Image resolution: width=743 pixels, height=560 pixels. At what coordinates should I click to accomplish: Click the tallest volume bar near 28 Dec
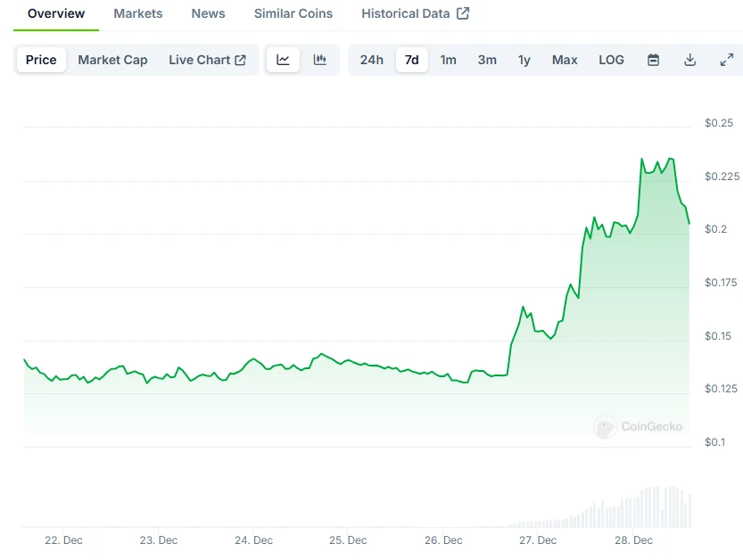tap(657, 504)
